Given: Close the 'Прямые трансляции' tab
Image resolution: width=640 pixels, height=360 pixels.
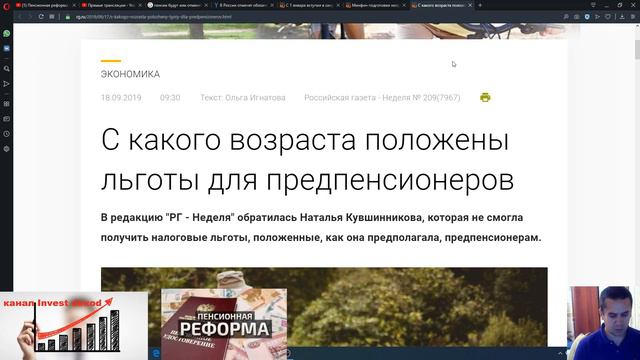Looking at the screenshot, I should 140,5.
